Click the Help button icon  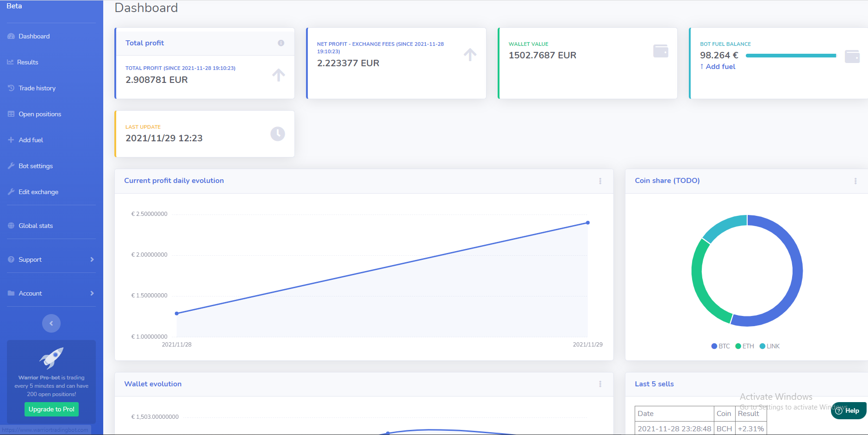pos(839,410)
